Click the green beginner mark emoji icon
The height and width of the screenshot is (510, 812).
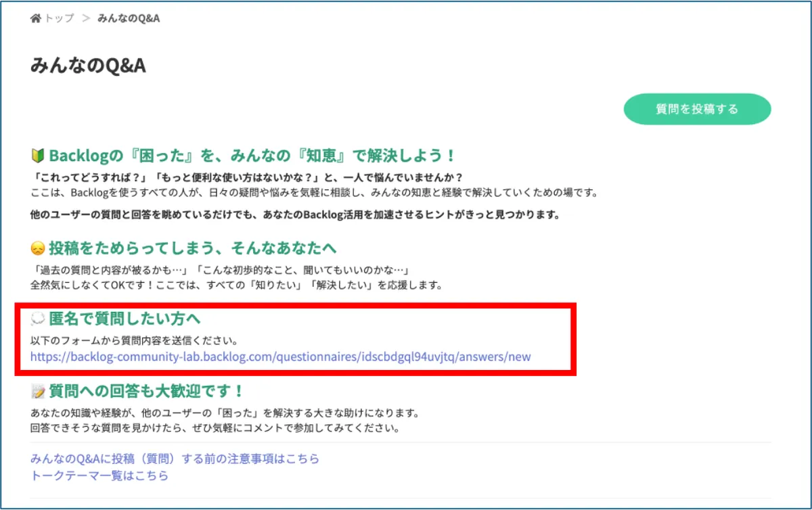coord(38,156)
